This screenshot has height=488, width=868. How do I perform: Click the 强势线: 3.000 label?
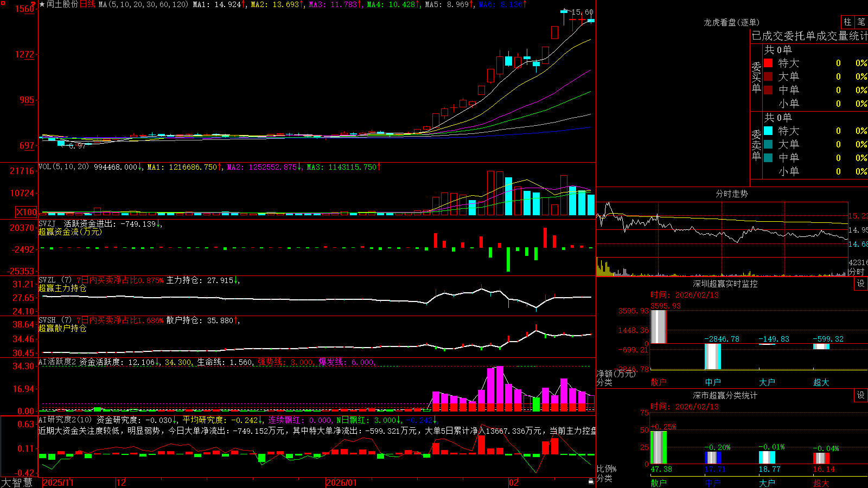(x=285, y=362)
